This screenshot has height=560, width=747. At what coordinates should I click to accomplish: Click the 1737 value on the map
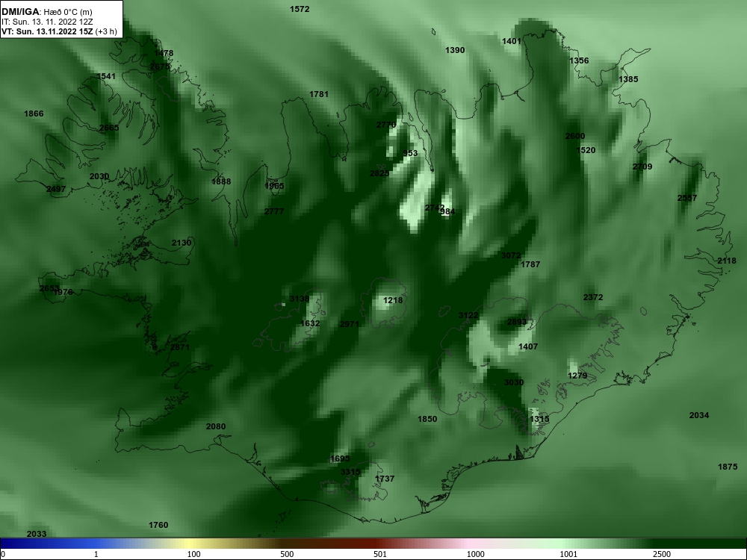tap(385, 479)
